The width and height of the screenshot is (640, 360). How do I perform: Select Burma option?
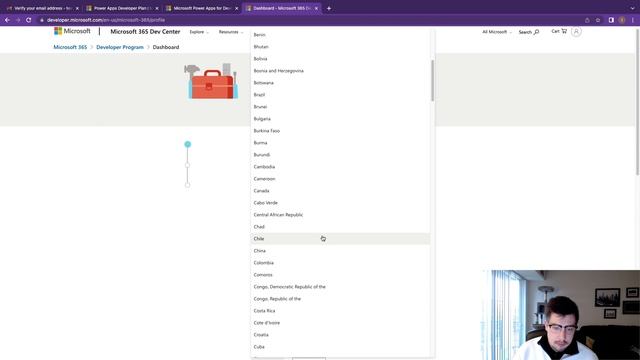click(x=340, y=143)
